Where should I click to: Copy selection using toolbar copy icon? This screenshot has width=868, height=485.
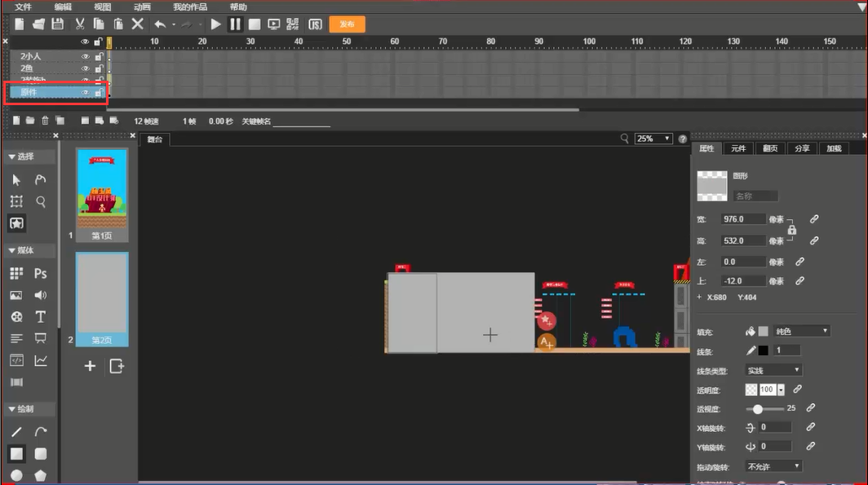(x=99, y=24)
